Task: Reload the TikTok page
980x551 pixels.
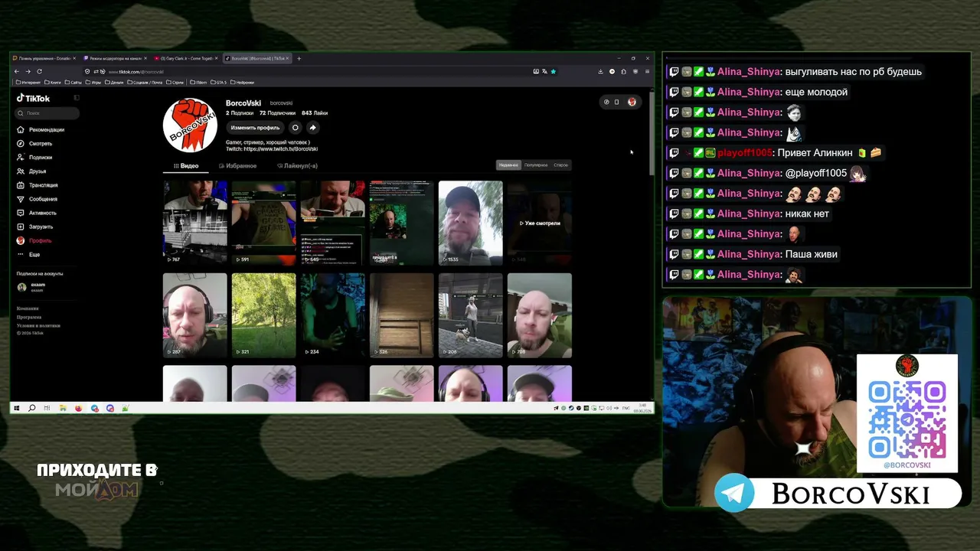Action: click(x=40, y=71)
